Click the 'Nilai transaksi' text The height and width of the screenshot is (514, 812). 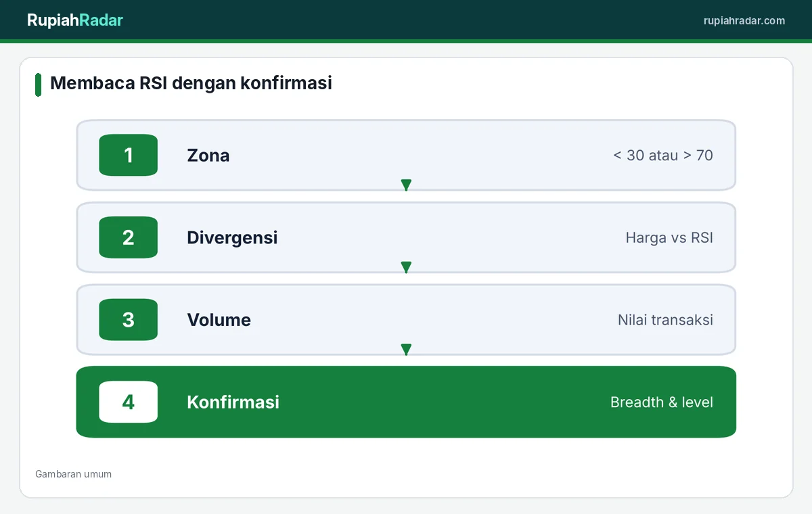click(x=665, y=321)
